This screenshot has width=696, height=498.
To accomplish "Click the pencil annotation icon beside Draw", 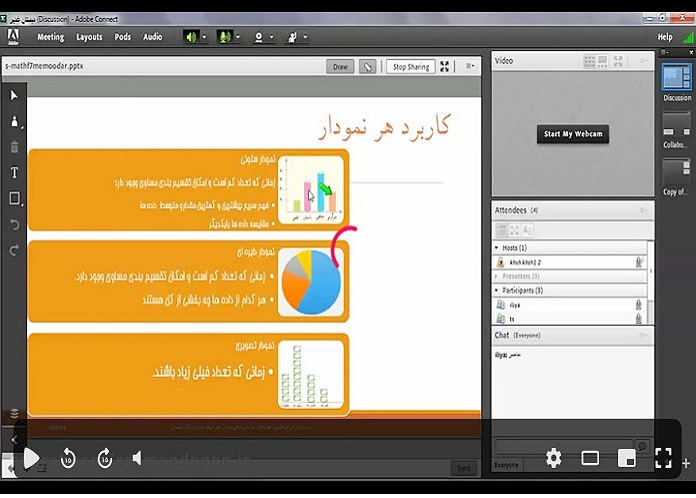I will point(367,67).
